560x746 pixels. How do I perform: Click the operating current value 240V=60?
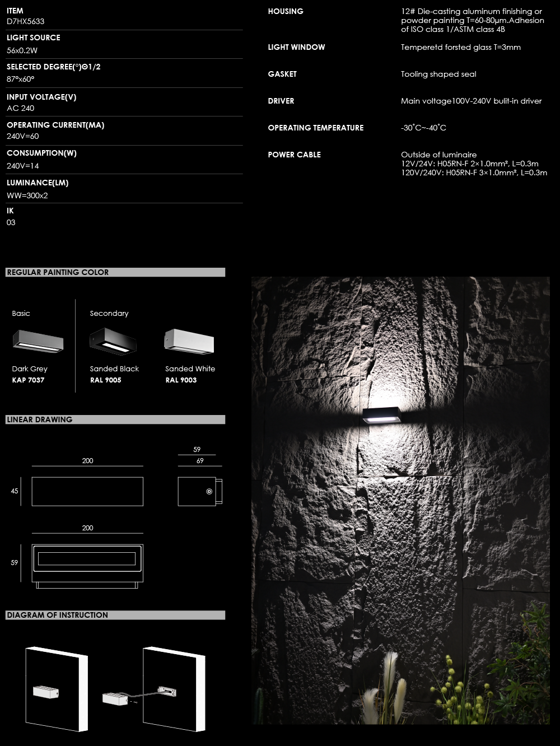tap(23, 136)
